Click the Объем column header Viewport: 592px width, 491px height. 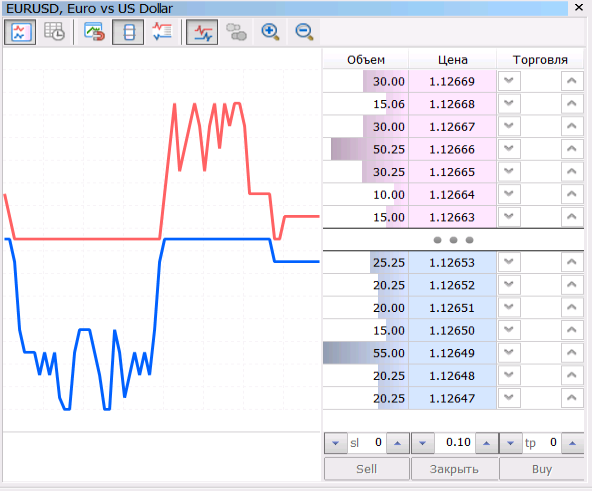366,60
